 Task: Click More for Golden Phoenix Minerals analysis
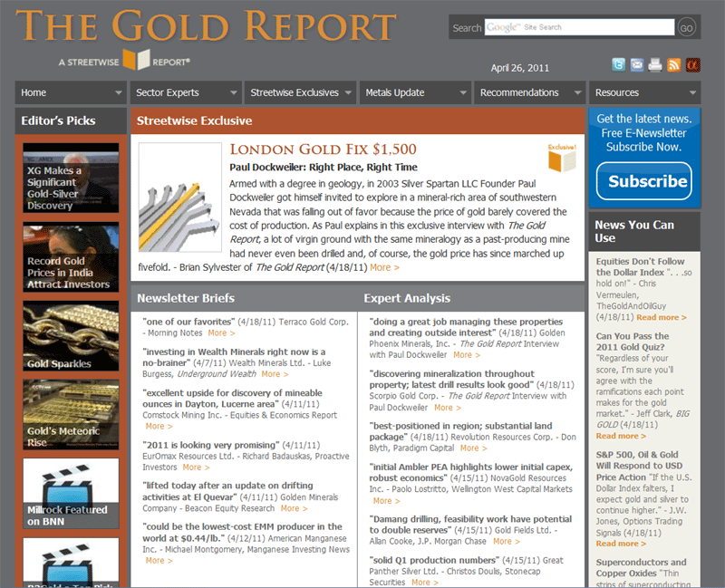click(467, 355)
